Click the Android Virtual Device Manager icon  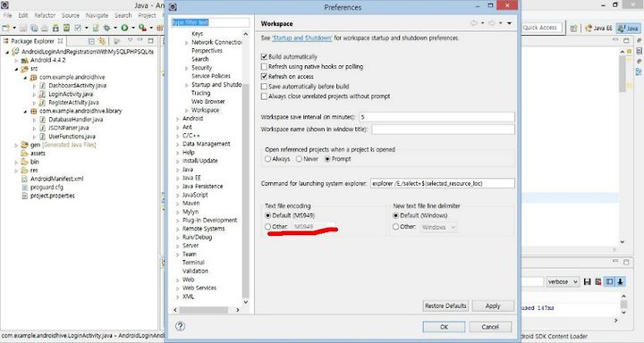[x=66, y=28]
